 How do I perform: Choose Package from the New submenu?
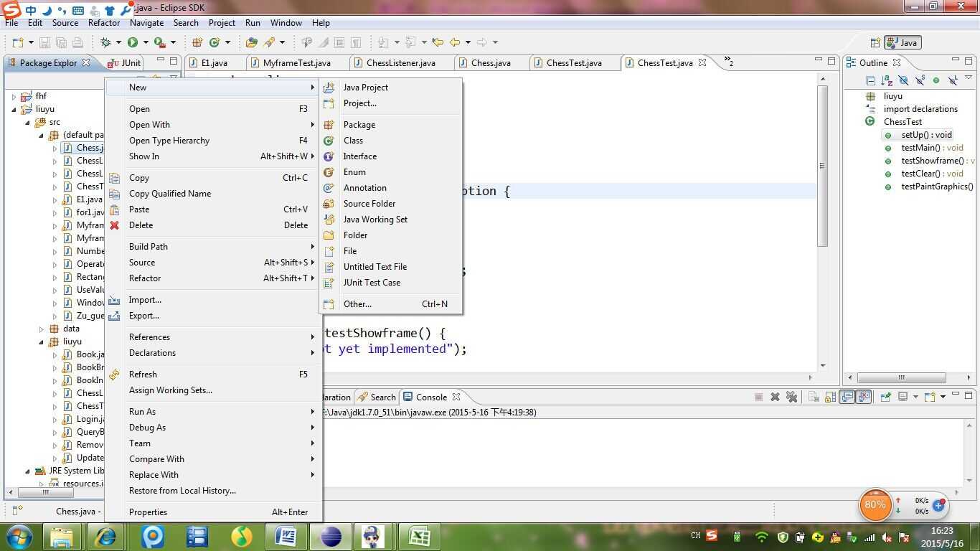(391, 125)
